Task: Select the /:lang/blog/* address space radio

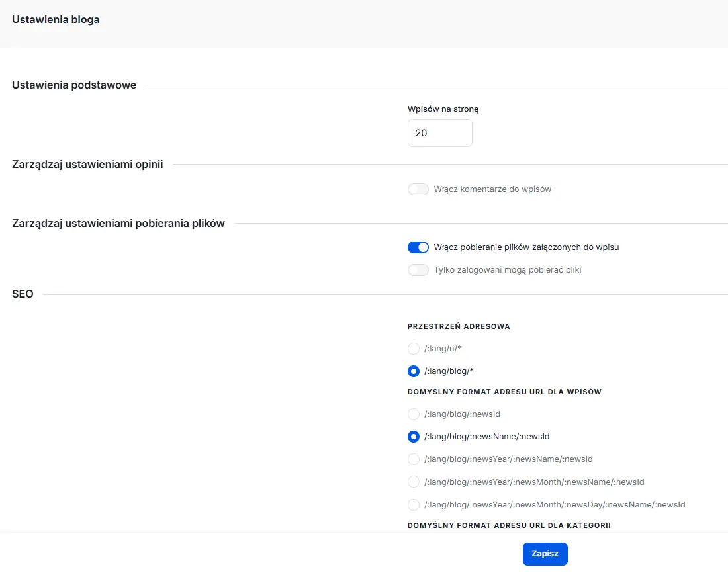Action: coord(413,371)
